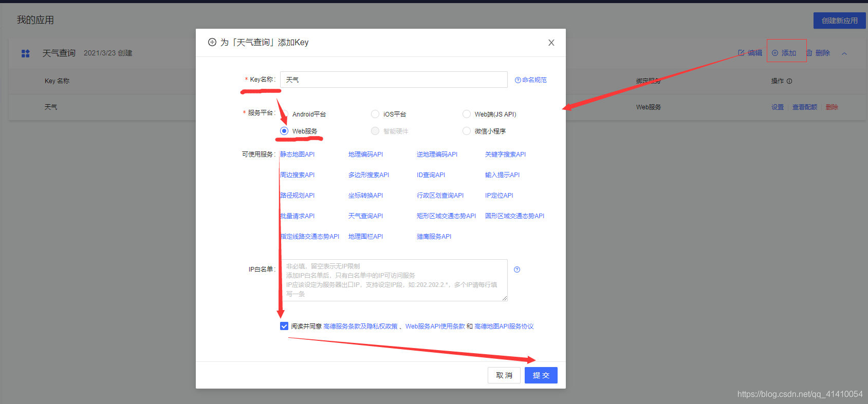Click 设置 in the 天气 key row
The image size is (868, 404).
point(778,107)
